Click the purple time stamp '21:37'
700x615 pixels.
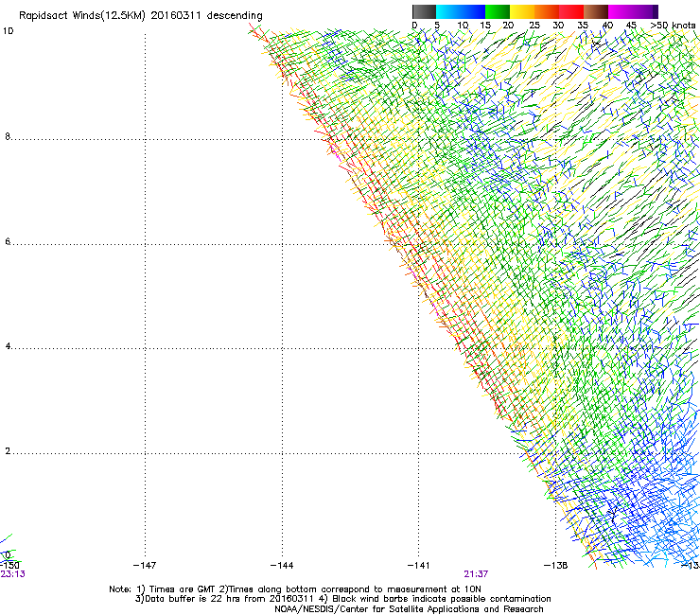point(476,574)
